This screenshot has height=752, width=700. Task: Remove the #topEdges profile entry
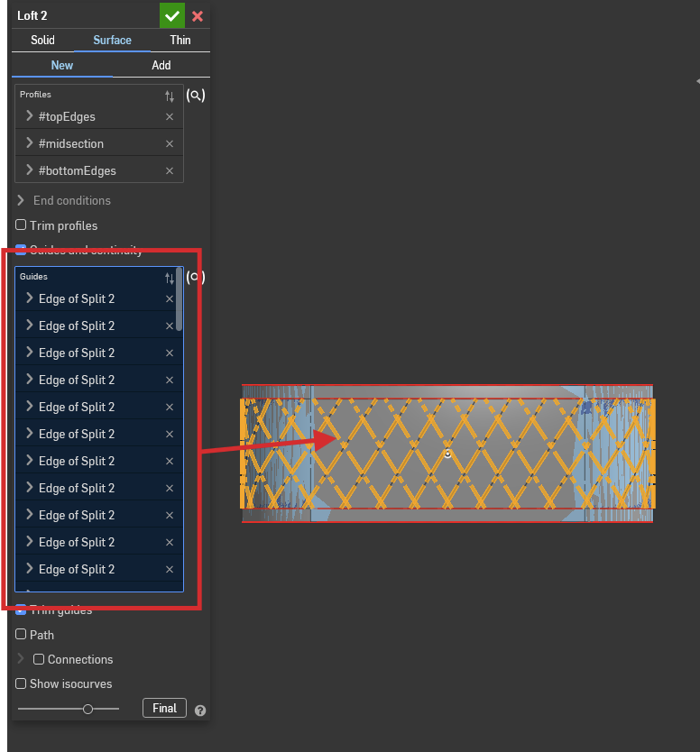170,116
